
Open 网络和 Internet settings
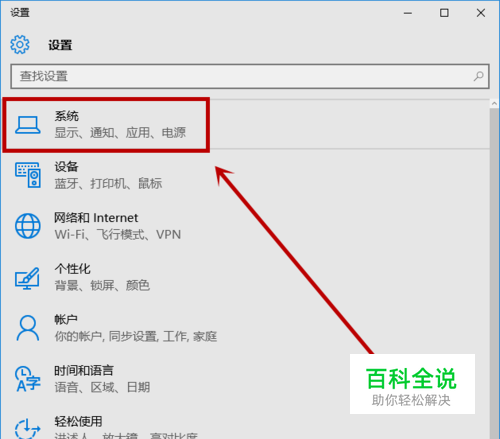245,226
